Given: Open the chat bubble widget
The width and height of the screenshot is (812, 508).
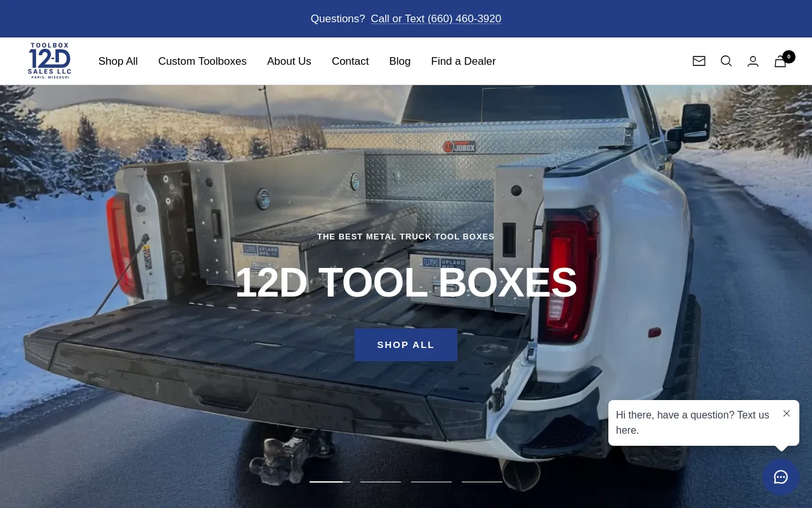Looking at the screenshot, I should (781, 477).
